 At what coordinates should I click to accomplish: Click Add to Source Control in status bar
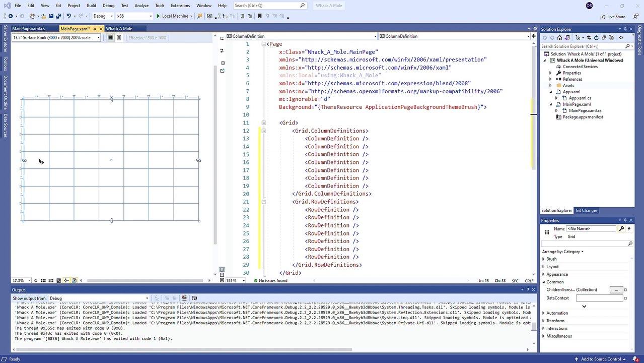click(x=601, y=359)
